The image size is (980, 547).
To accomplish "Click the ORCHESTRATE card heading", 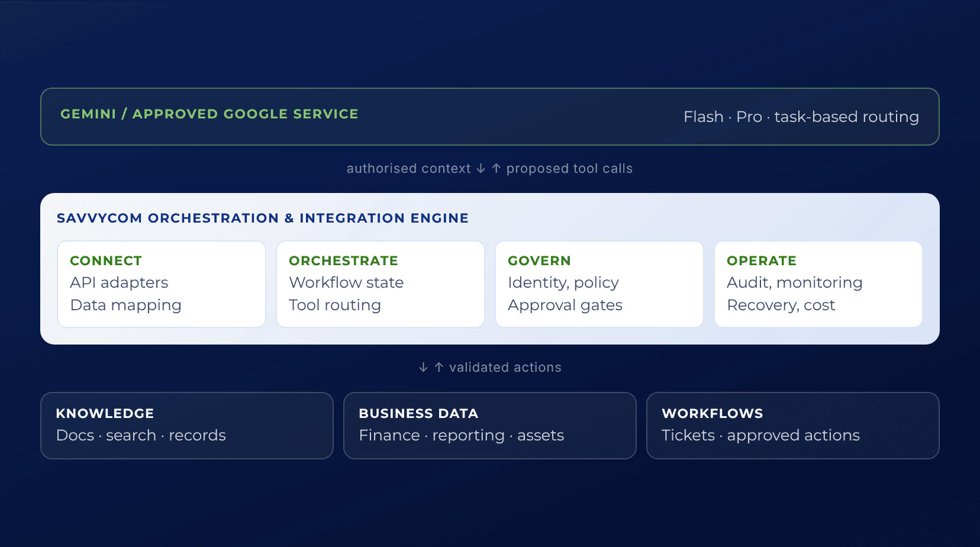I will (x=343, y=260).
